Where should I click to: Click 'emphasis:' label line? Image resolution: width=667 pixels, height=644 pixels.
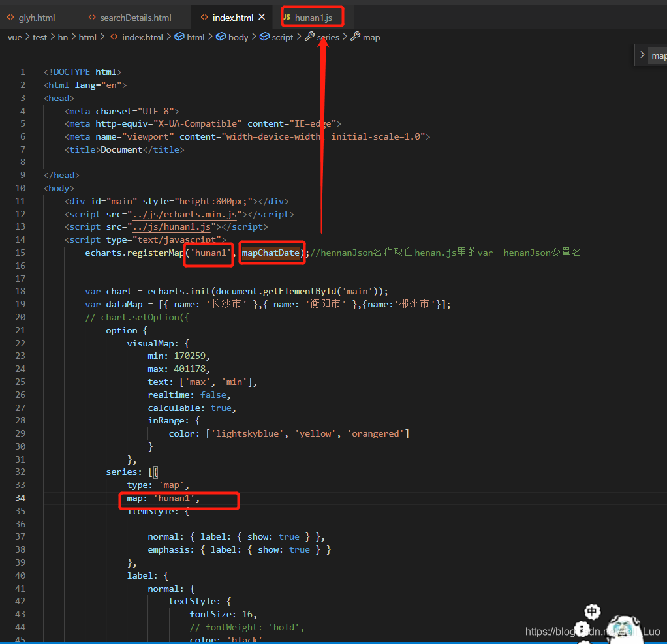tap(239, 550)
